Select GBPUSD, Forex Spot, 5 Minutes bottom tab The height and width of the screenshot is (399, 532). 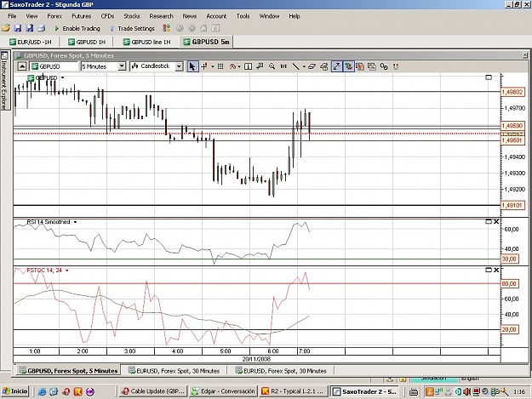tap(68, 371)
